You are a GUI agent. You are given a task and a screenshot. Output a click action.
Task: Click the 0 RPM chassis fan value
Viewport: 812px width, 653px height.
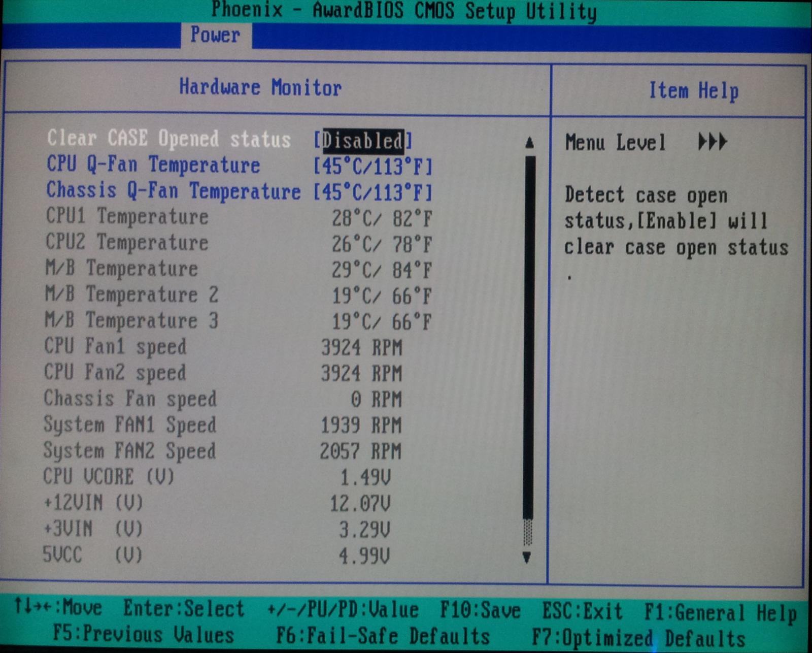click(376, 400)
